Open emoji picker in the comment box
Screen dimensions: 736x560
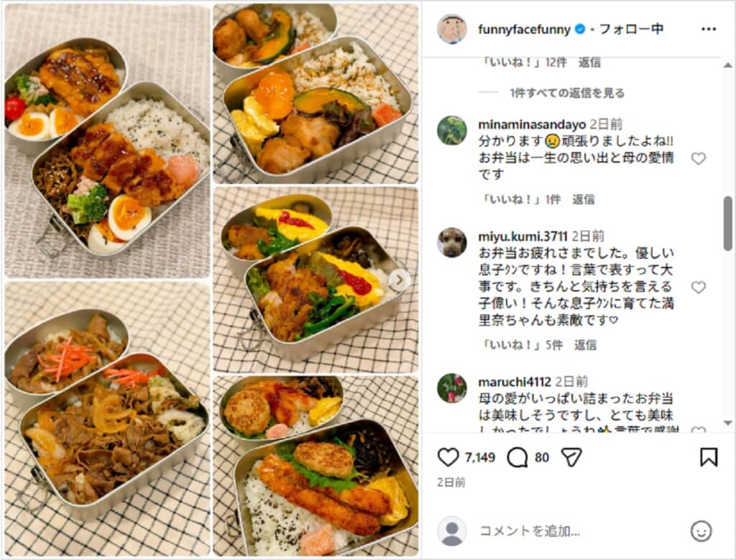click(701, 531)
